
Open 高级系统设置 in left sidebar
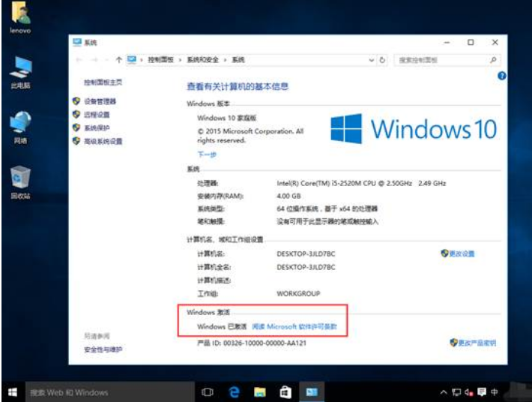pyautogui.click(x=103, y=141)
